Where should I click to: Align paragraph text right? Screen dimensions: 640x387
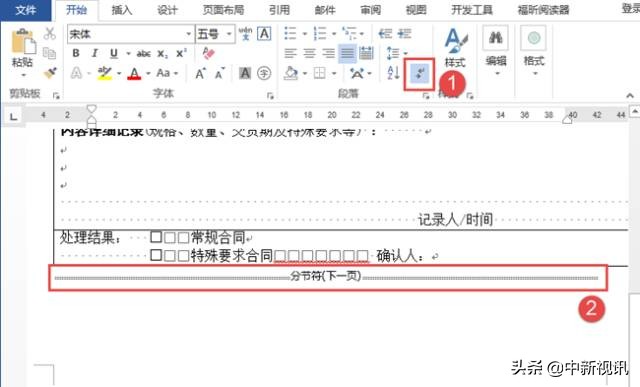click(x=329, y=53)
